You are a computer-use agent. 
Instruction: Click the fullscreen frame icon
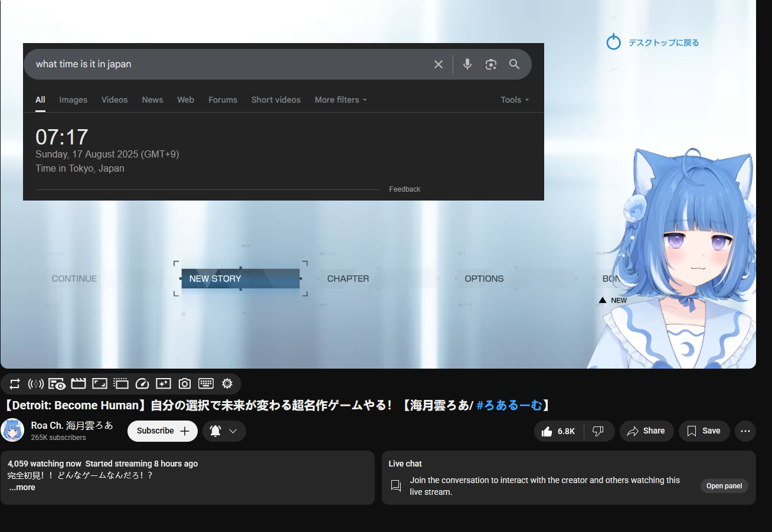pyautogui.click(x=100, y=384)
